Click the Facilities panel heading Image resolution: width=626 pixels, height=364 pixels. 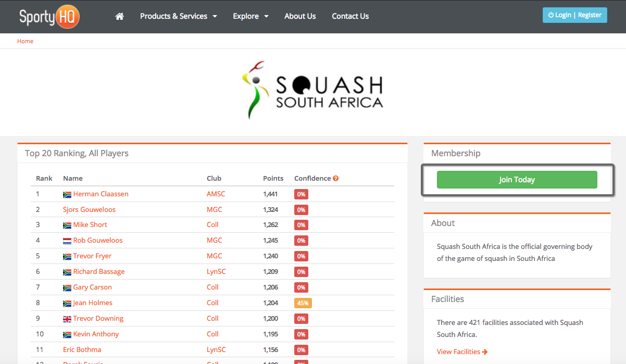pyautogui.click(x=447, y=299)
